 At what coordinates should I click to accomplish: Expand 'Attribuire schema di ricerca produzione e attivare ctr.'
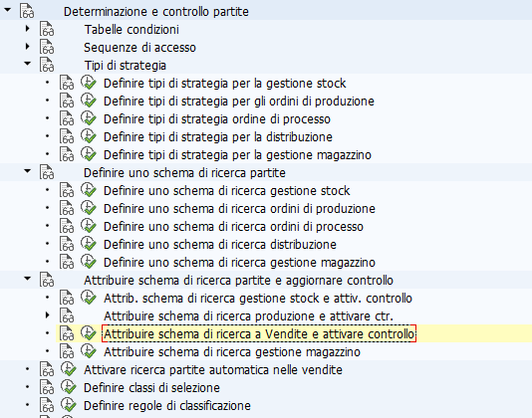pos(48,314)
